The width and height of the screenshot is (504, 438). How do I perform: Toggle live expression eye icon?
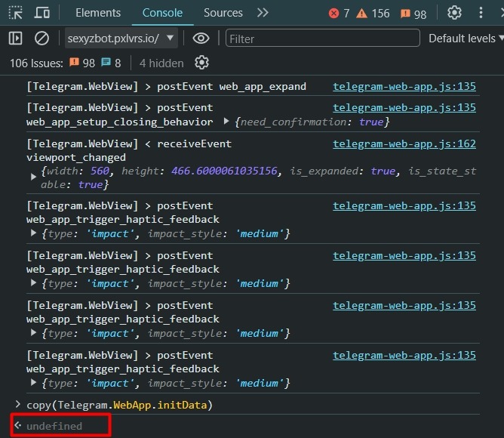coord(200,39)
